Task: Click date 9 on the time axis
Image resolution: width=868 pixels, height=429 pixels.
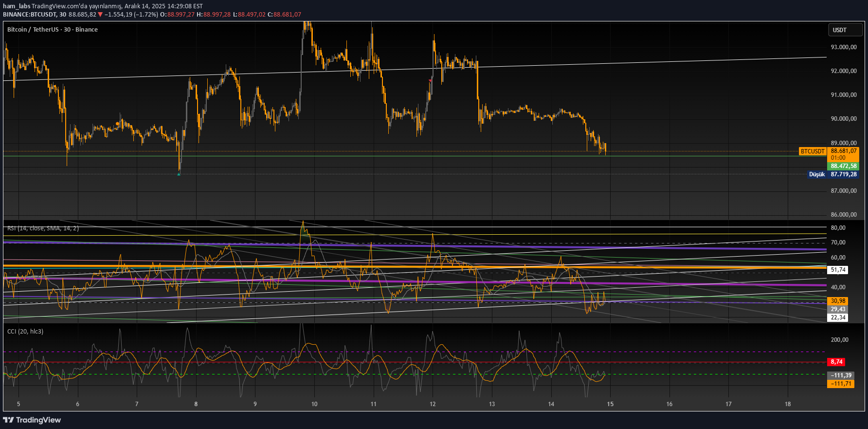Action: pyautogui.click(x=255, y=404)
